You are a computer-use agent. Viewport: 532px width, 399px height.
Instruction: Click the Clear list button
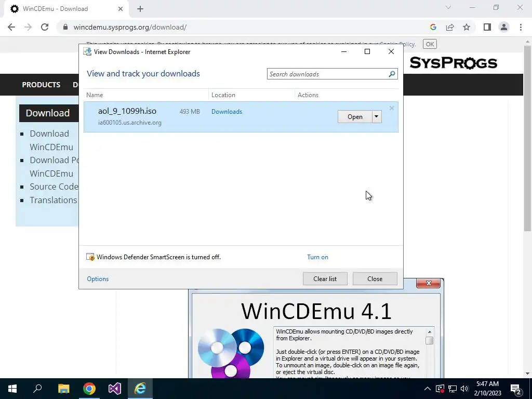325,279
